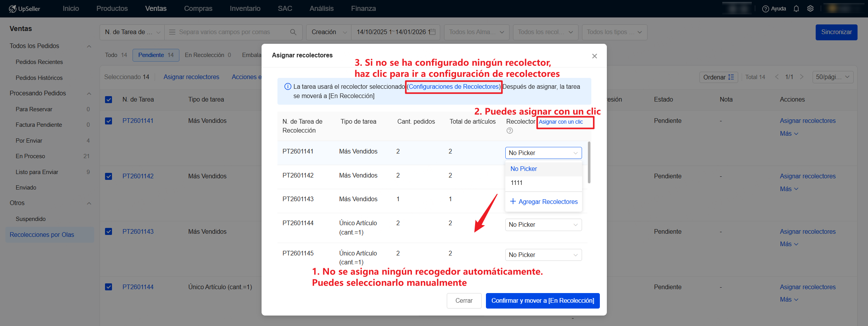Open Listo para Enviar in sidebar
Viewport: 868px width, 326px height.
coord(37,172)
